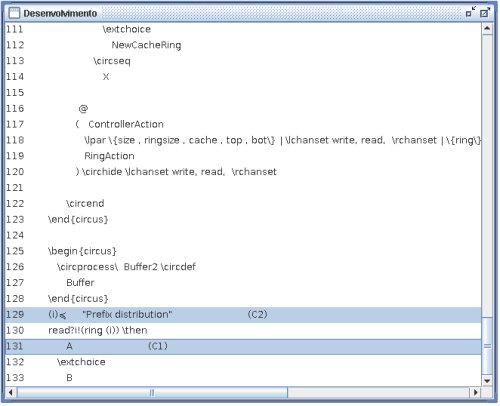Select highlighted line 129 Prefix distribution
500x406 pixels.
click(243, 314)
